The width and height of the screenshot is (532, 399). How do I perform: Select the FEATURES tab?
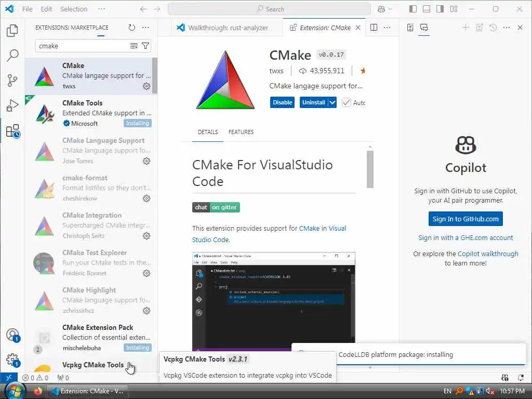tap(241, 132)
